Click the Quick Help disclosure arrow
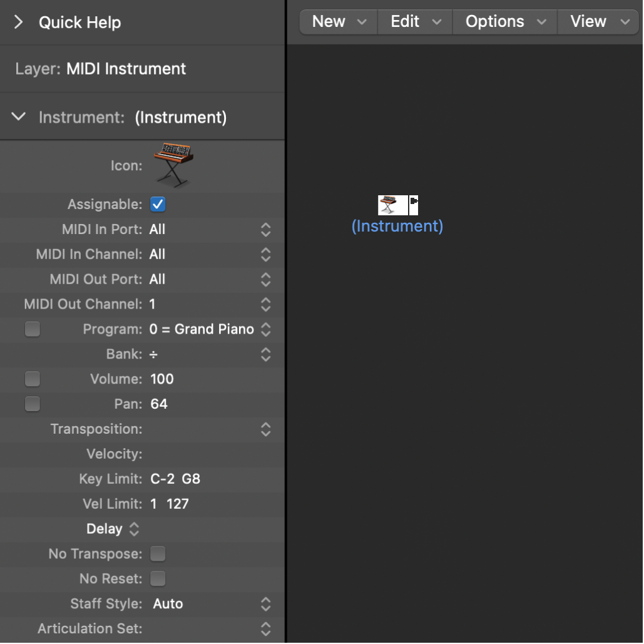The width and height of the screenshot is (644, 644). (18, 22)
